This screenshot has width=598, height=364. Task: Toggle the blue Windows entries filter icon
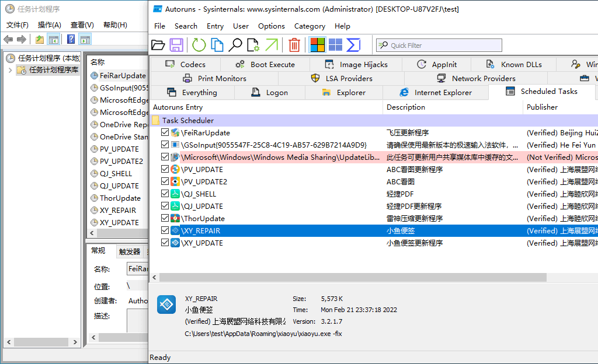click(x=335, y=45)
